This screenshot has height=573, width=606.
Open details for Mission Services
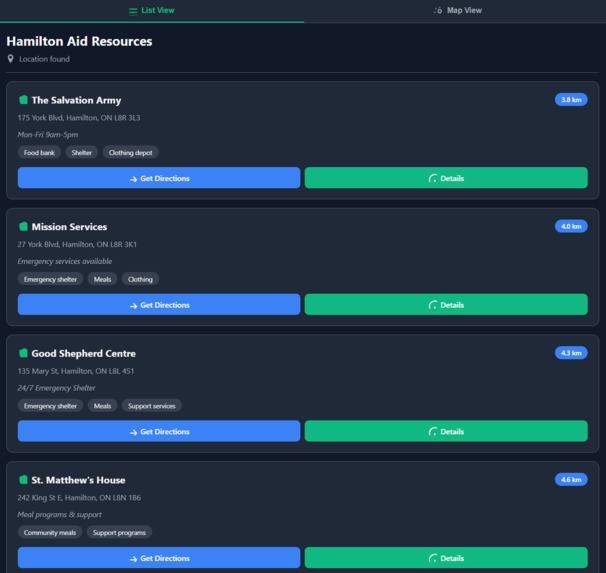coord(446,305)
